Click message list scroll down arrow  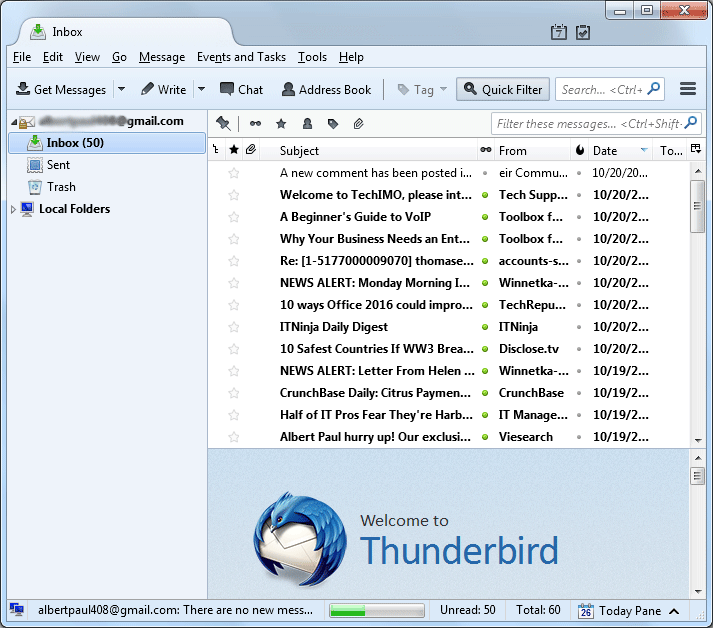pyautogui.click(x=698, y=440)
